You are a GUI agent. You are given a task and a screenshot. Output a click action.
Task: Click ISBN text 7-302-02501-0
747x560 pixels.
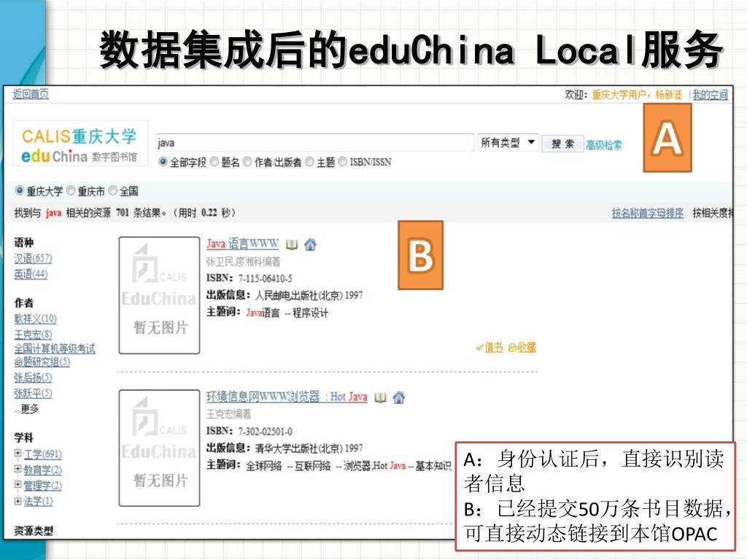266,432
